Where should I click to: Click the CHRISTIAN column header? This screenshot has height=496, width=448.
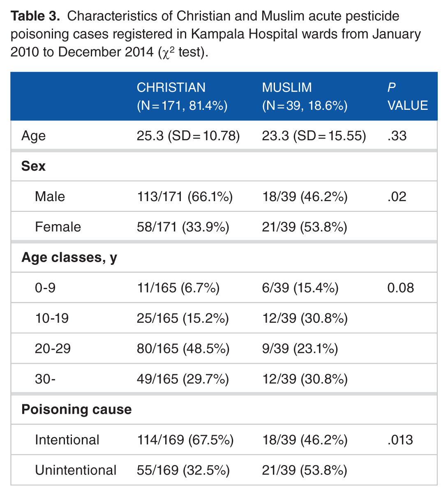coord(182,96)
